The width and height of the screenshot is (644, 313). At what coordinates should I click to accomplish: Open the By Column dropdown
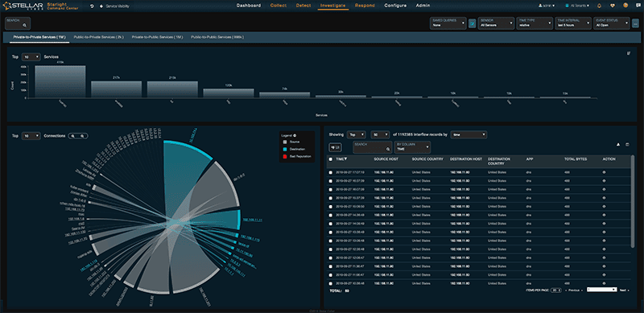412,147
